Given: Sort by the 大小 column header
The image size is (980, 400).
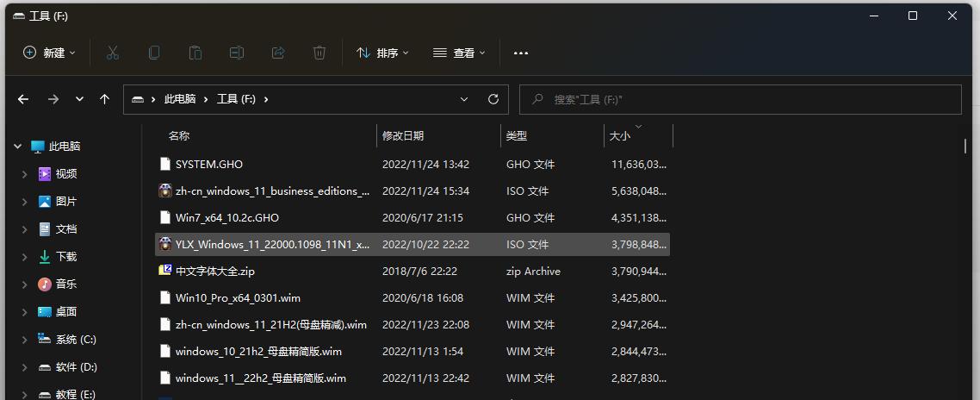Looking at the screenshot, I should tap(619, 135).
